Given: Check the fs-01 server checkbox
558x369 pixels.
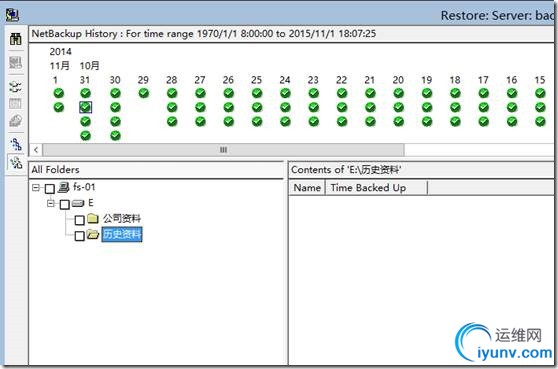Looking at the screenshot, I should (50, 189).
